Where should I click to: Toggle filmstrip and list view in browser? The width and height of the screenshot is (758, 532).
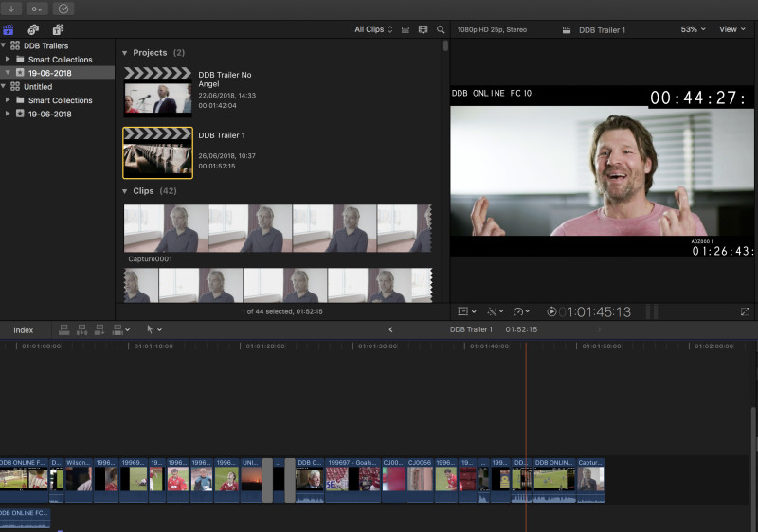[x=423, y=29]
